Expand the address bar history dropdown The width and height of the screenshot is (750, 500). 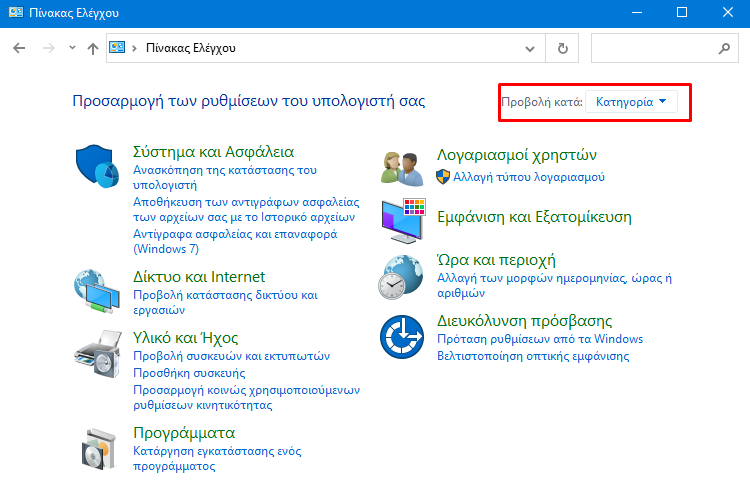point(529,48)
